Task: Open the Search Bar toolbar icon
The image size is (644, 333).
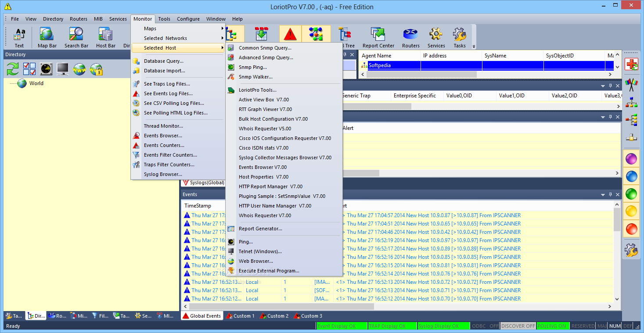Action: (76, 37)
